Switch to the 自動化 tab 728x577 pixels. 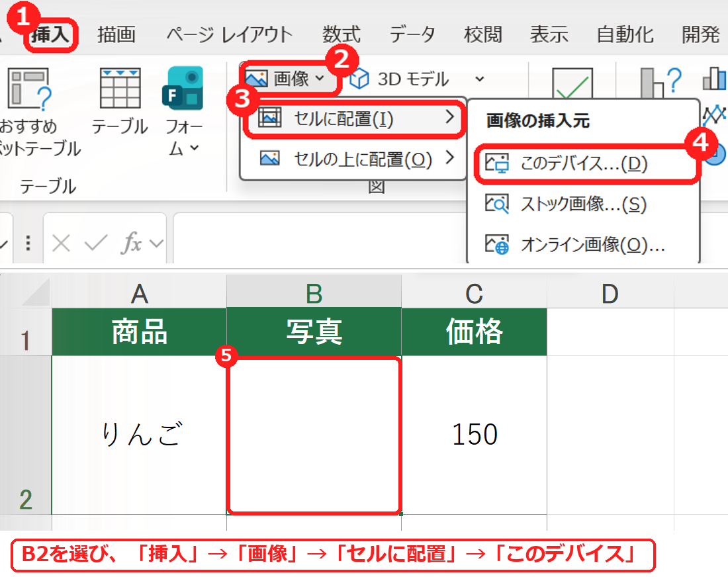pos(625,35)
